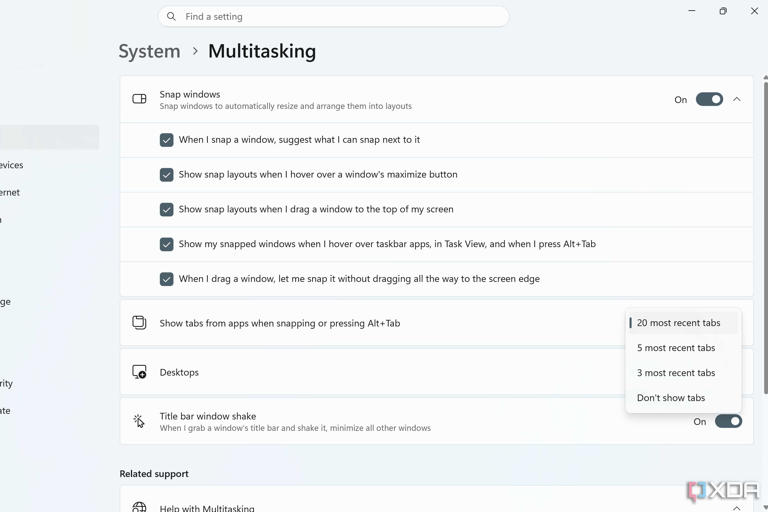Click the Snap windows layout icon
Screen dimensions: 768x512
pyautogui.click(x=140, y=99)
